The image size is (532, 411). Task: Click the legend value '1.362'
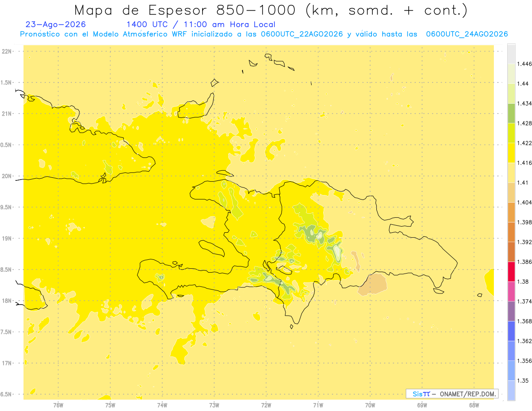pos(524,341)
